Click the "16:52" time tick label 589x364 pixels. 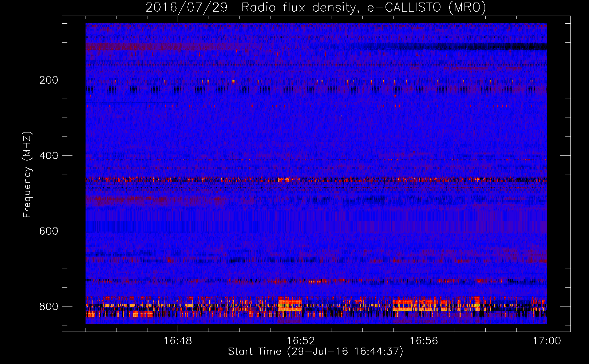pyautogui.click(x=301, y=341)
